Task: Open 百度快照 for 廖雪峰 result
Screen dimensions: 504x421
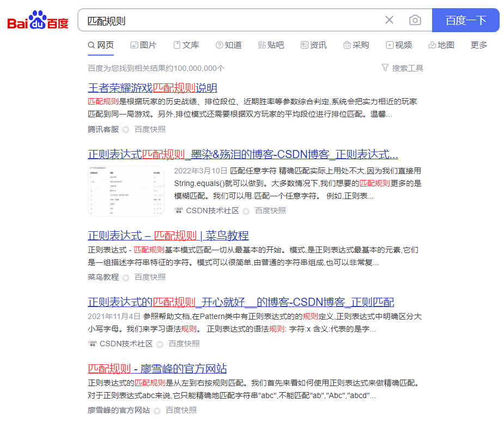Action: click(181, 410)
